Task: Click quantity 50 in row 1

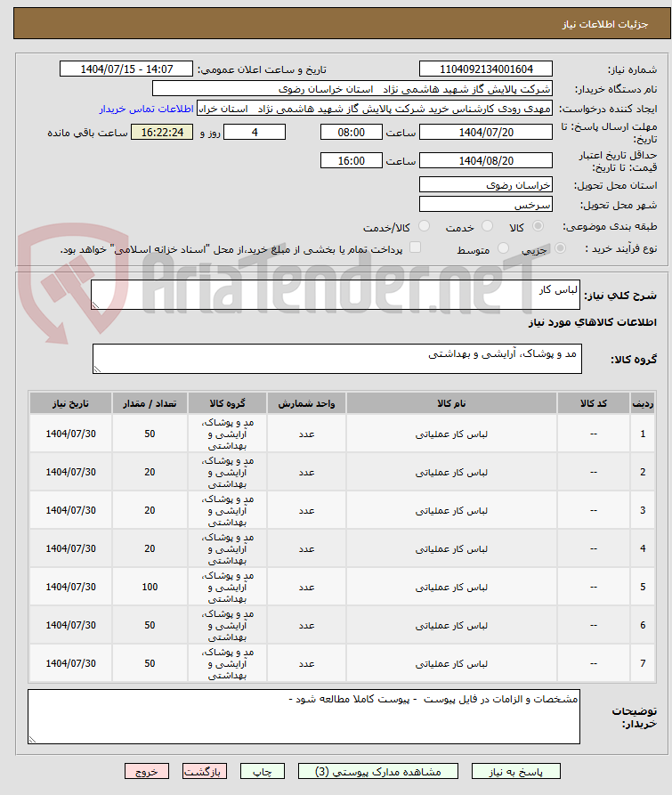Action: [x=150, y=434]
